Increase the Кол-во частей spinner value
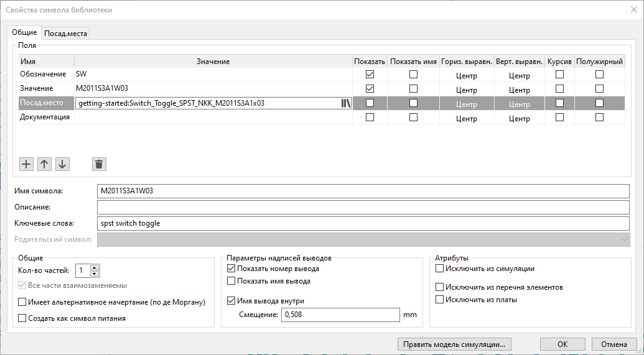 95,267
